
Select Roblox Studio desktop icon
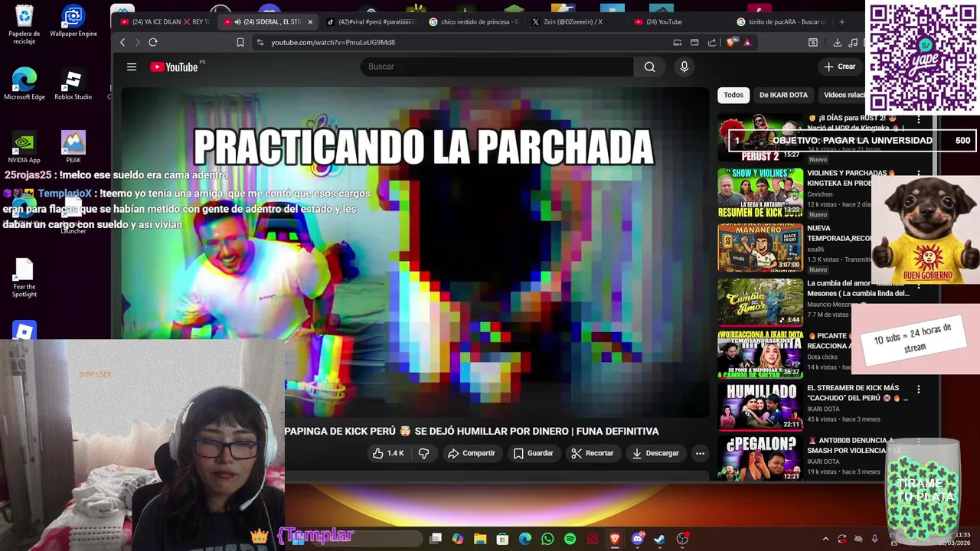point(73,84)
